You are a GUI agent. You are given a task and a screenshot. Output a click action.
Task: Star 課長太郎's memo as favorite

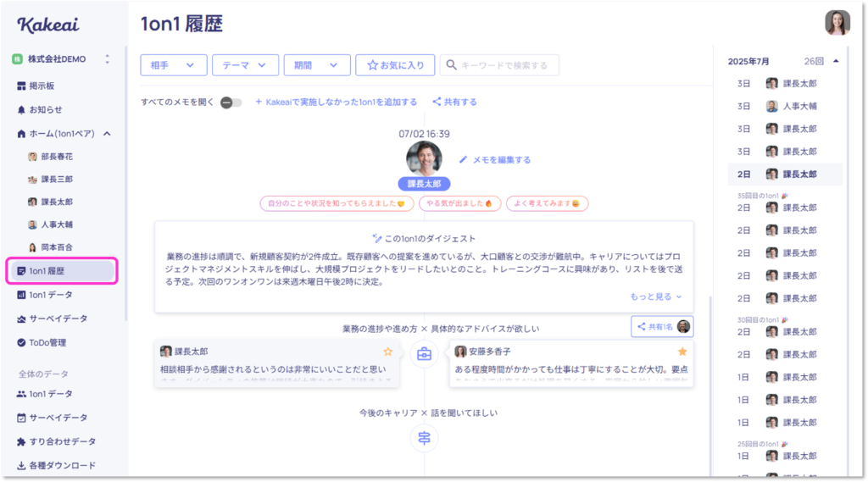tap(388, 352)
